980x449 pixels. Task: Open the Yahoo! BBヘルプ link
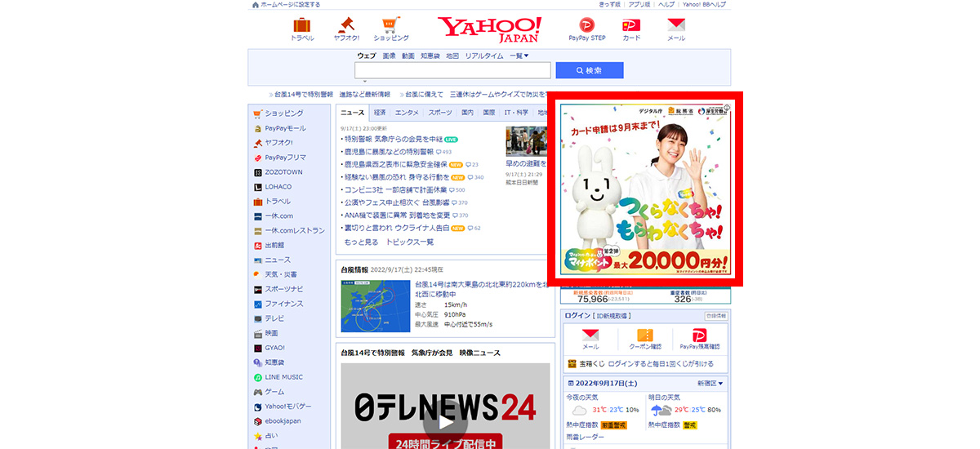(706, 4)
